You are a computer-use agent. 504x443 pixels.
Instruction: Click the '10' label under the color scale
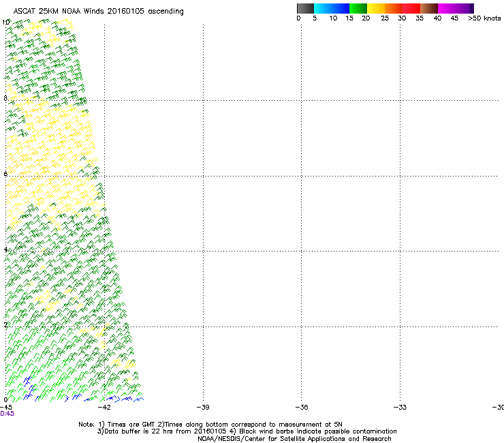[x=333, y=18]
